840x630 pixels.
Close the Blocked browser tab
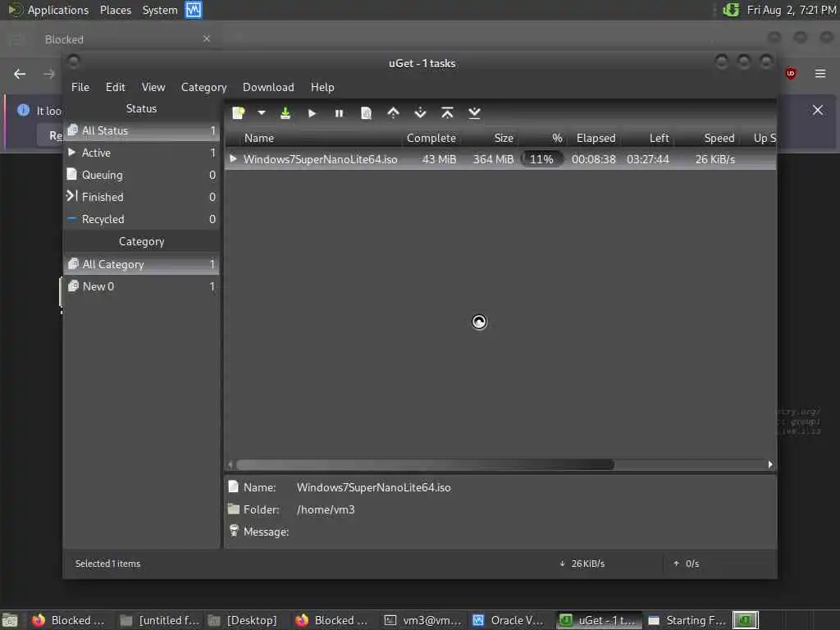pos(207,39)
